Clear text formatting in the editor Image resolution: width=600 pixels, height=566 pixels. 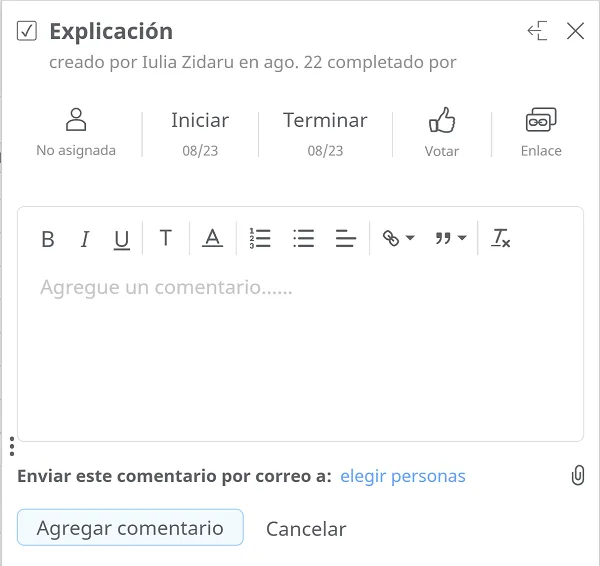(x=501, y=239)
